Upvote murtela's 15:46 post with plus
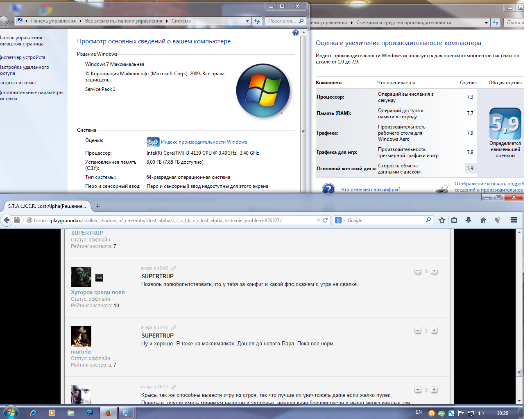The image size is (532, 419). point(434,330)
